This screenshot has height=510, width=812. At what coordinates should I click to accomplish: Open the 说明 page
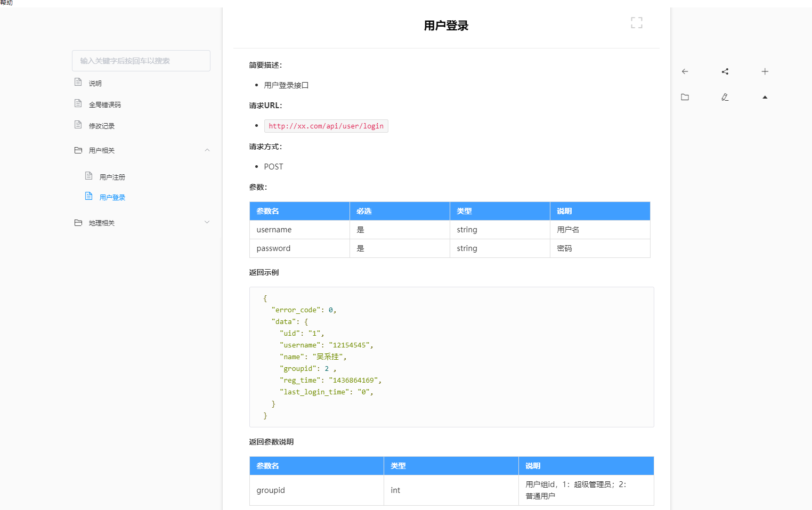(x=95, y=84)
